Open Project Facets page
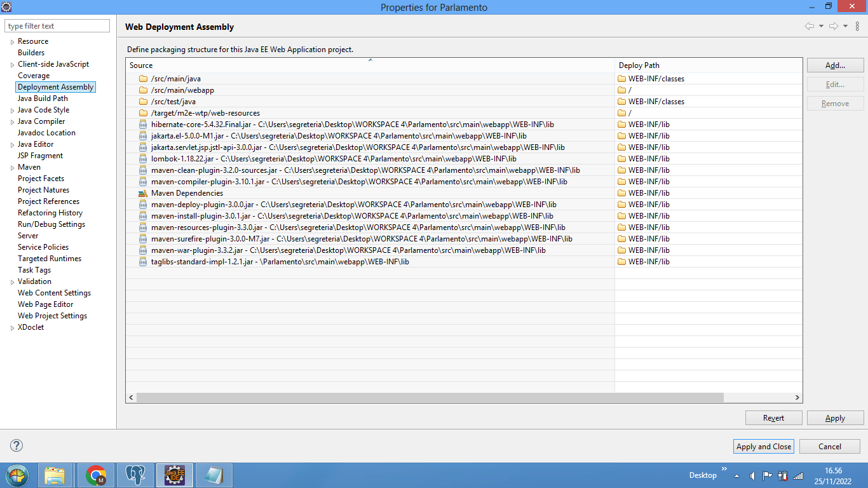This screenshot has height=488, width=868. click(41, 179)
